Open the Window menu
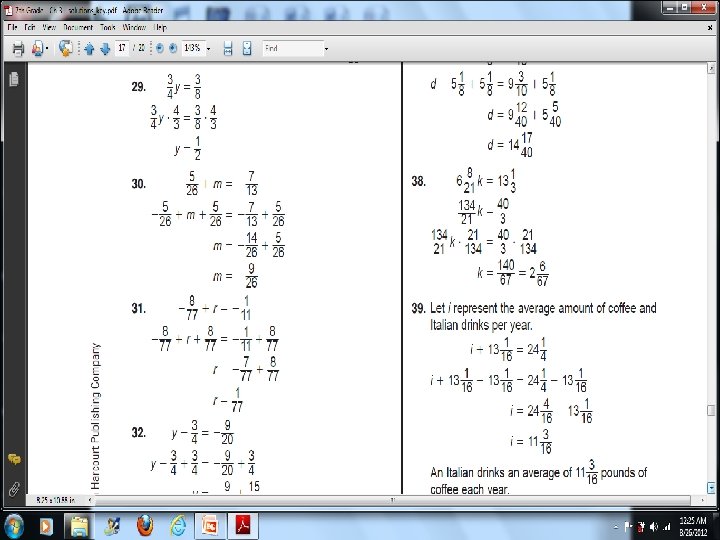720x540 pixels. click(134, 28)
